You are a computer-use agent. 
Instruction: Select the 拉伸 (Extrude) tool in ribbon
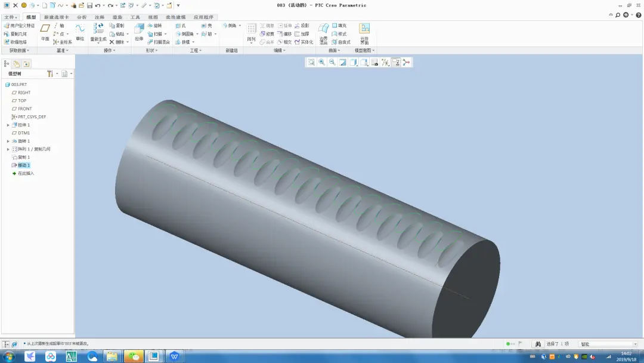pos(139,32)
